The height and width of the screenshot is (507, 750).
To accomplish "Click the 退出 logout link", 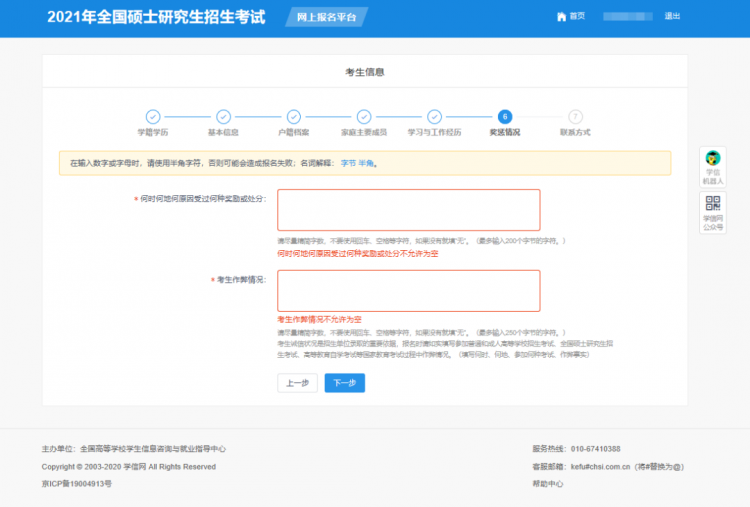I will point(672,17).
